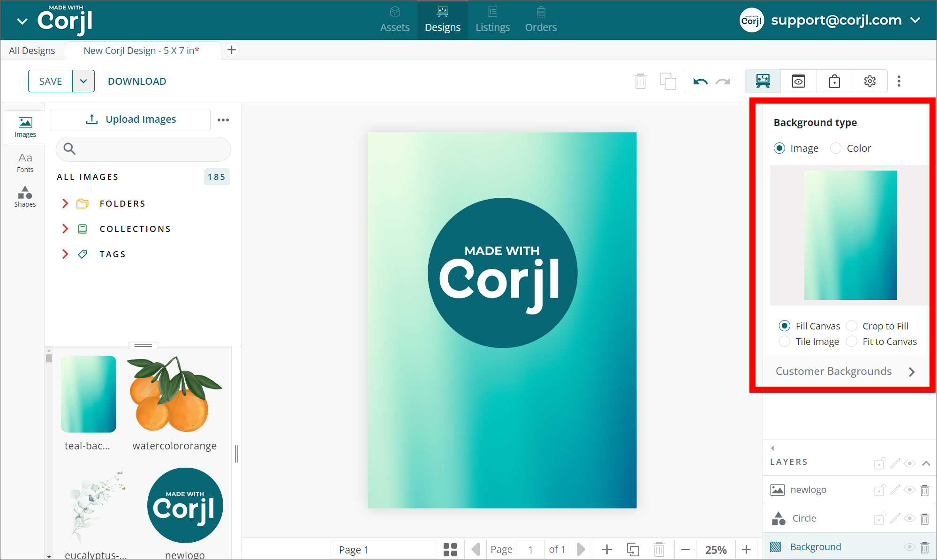Select the watercolororange image thumbnail

pos(174,394)
